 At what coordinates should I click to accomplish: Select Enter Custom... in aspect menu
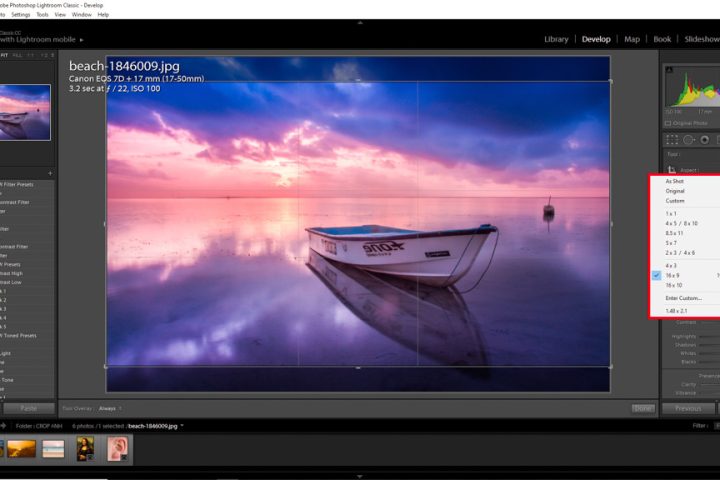point(684,298)
